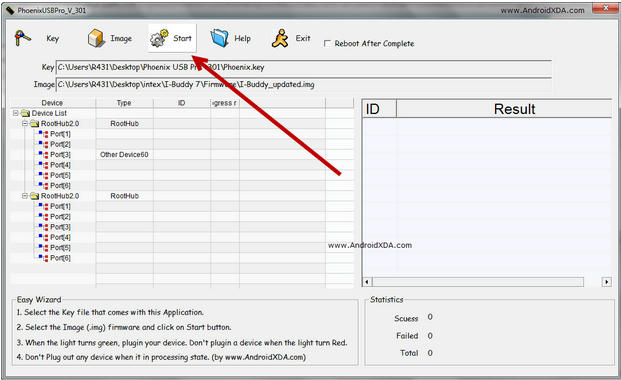
Task: Click the Image button label
Action: (121, 38)
